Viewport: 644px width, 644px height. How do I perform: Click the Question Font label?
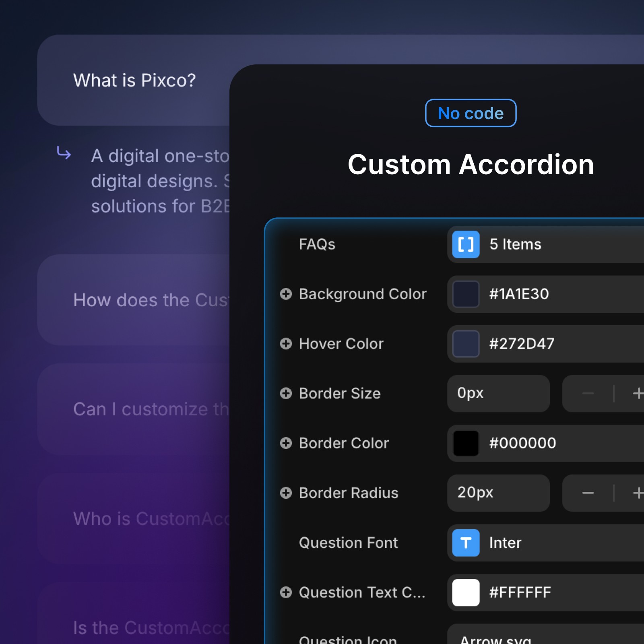point(349,543)
